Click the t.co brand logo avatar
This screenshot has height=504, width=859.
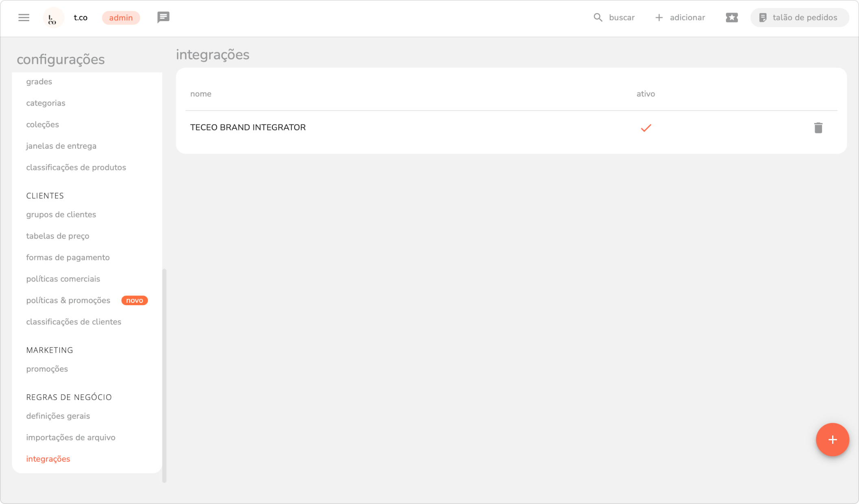click(53, 18)
